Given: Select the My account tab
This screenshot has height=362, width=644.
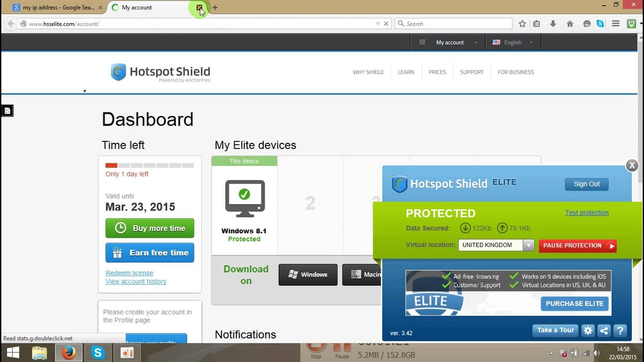Looking at the screenshot, I should [x=151, y=8].
